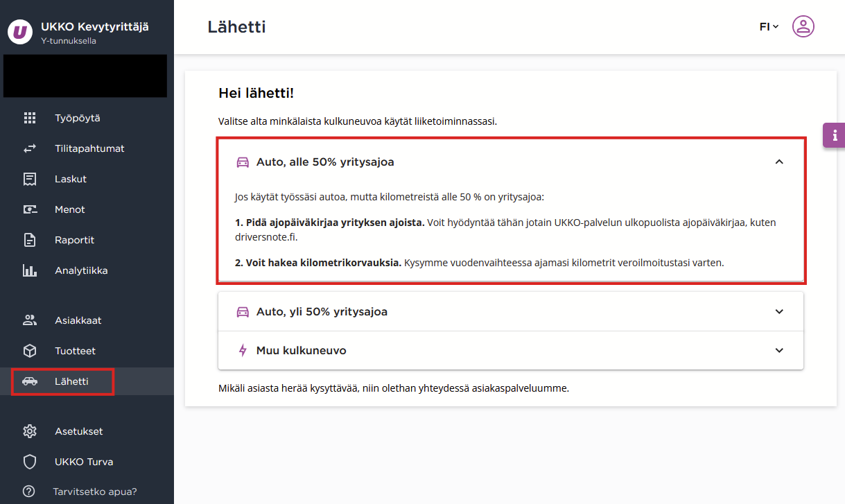Click the Tarvitsetko apua? help link
This screenshot has width=845, height=504.
96,492
